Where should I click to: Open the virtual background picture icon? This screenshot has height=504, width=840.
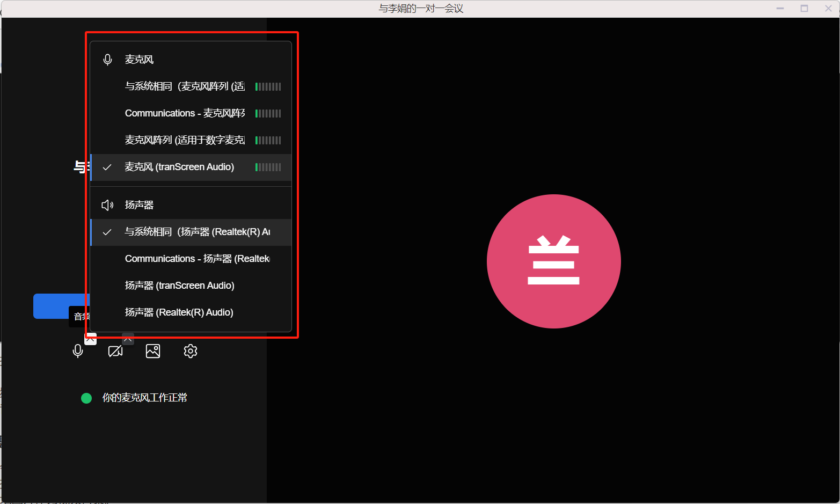(x=153, y=351)
